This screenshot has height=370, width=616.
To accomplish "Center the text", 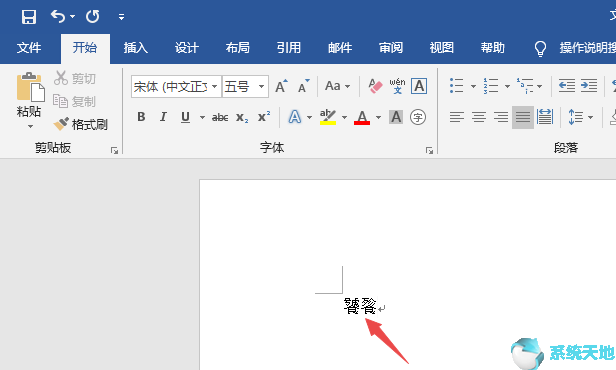I will (x=479, y=117).
